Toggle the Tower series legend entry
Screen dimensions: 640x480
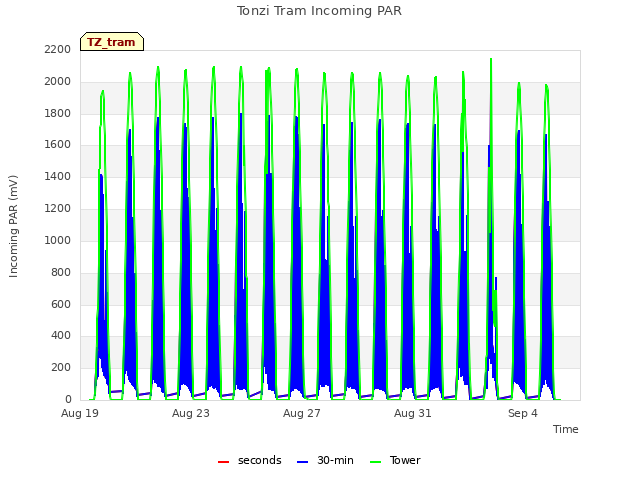pyautogui.click(x=395, y=460)
